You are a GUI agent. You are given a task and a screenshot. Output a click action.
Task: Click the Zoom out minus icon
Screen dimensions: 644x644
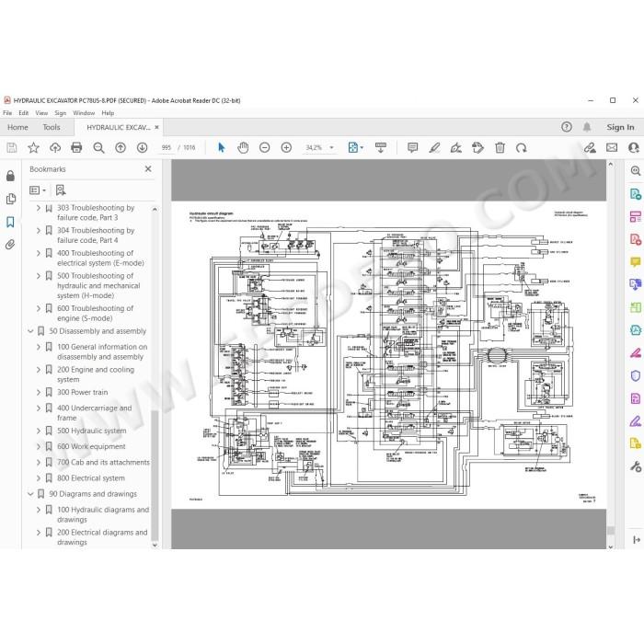[265, 147]
